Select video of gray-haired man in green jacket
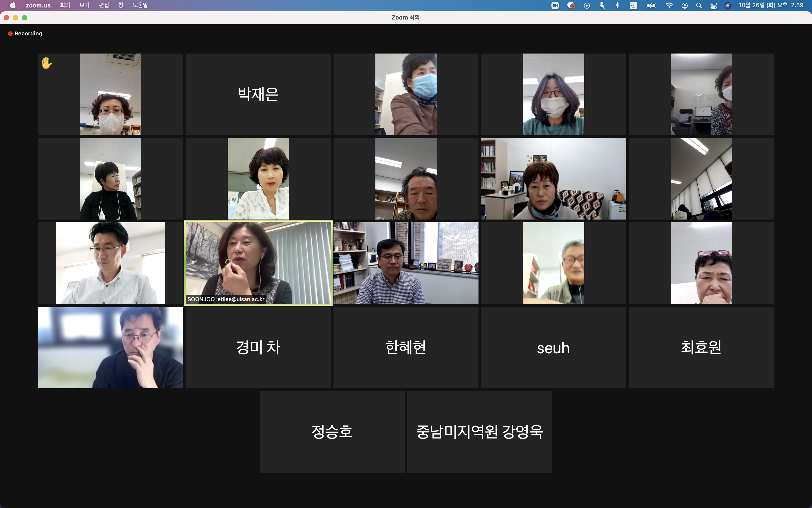812x508 pixels. click(554, 263)
